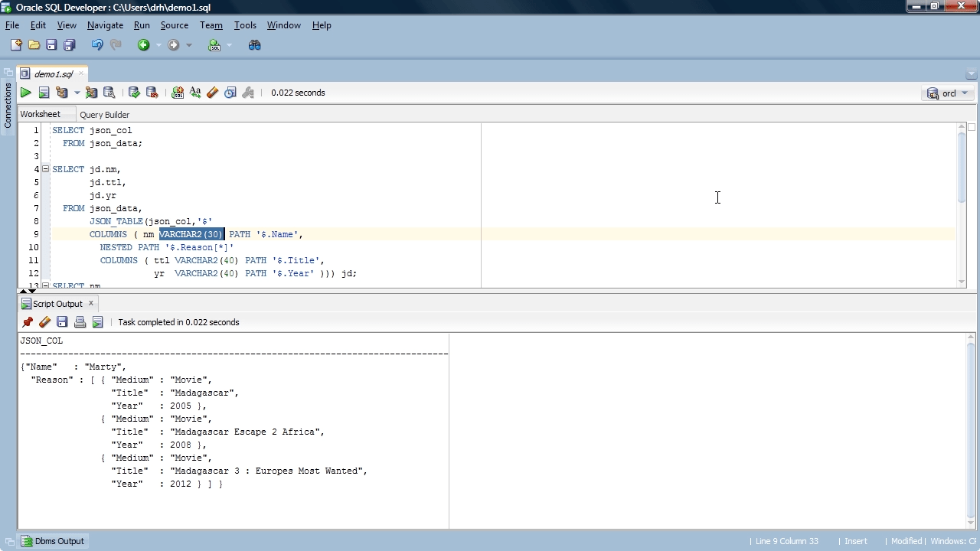Switch to the Query Builder tab
980x551 pixels.
[104, 114]
